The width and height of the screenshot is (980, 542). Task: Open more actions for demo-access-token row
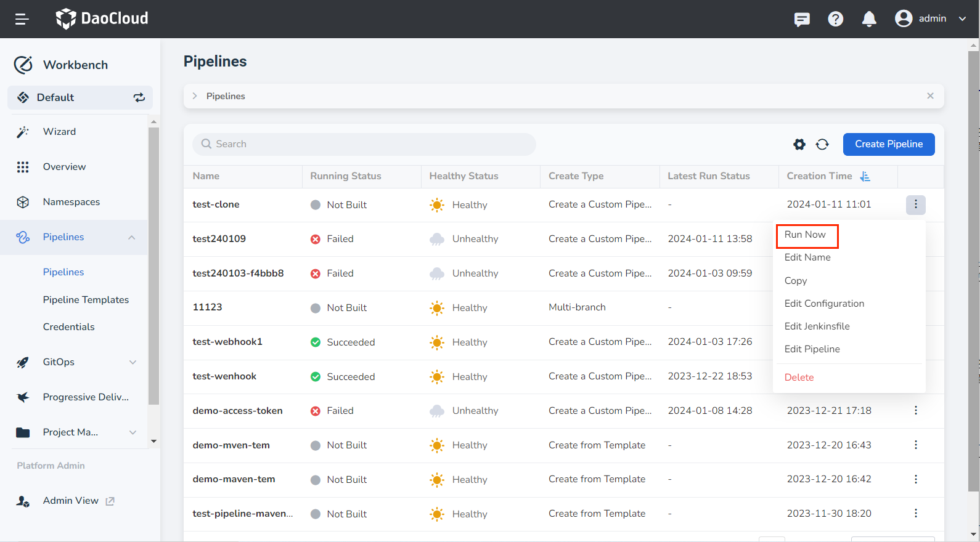tap(915, 410)
